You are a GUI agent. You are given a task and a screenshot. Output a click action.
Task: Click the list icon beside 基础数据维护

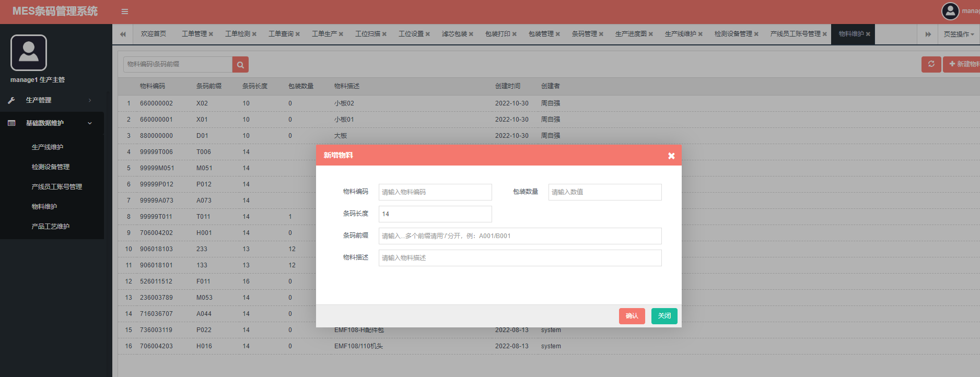tap(11, 123)
